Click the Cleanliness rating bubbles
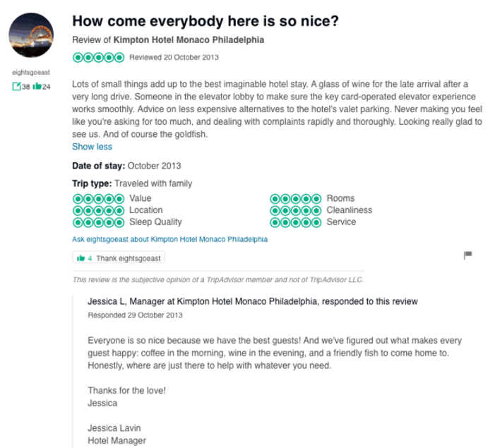500x448 pixels. [x=295, y=210]
